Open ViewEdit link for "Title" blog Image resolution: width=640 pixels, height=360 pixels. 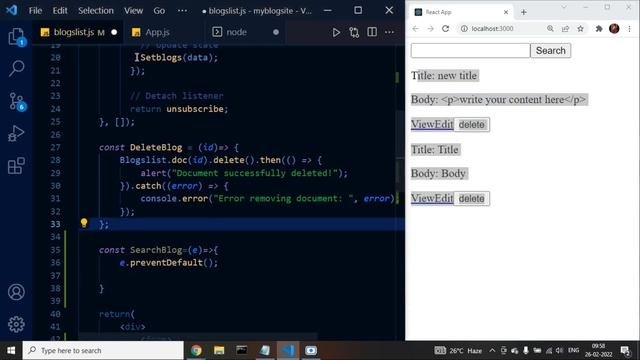[x=432, y=198]
